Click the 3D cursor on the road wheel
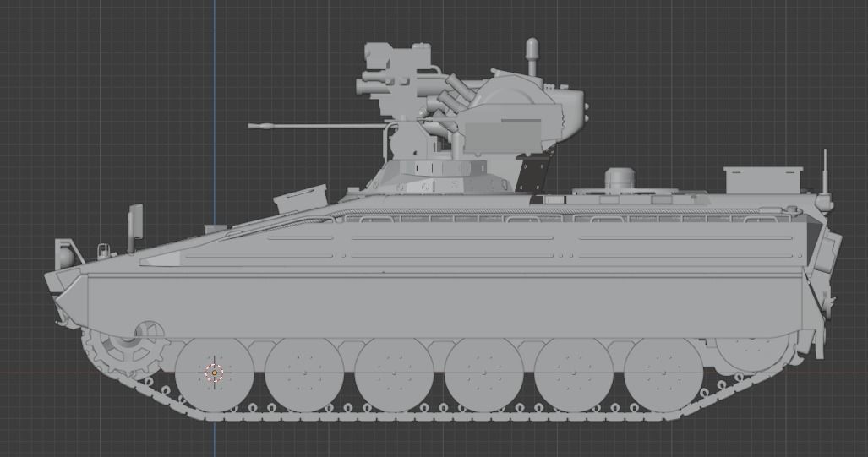The image size is (868, 457). (x=214, y=373)
